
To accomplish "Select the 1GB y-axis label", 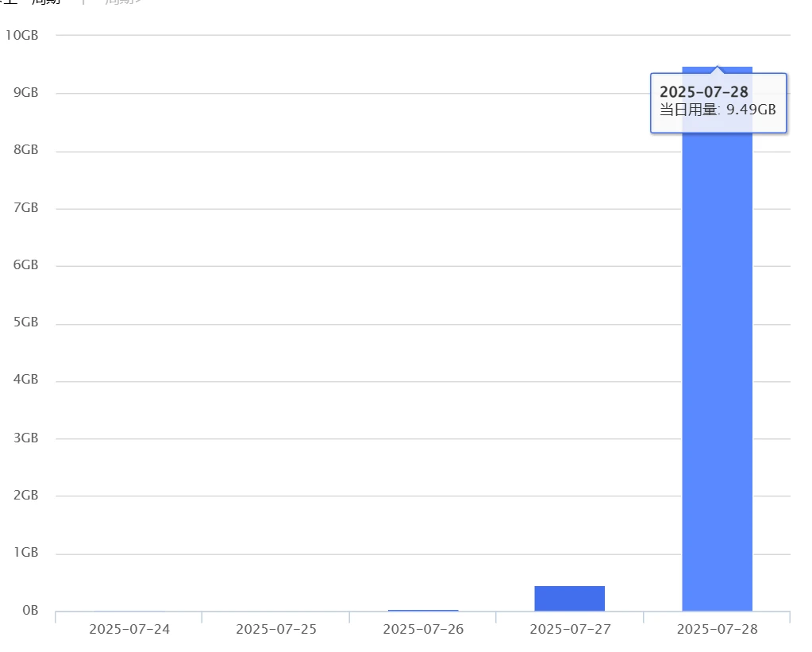I will point(25,554).
